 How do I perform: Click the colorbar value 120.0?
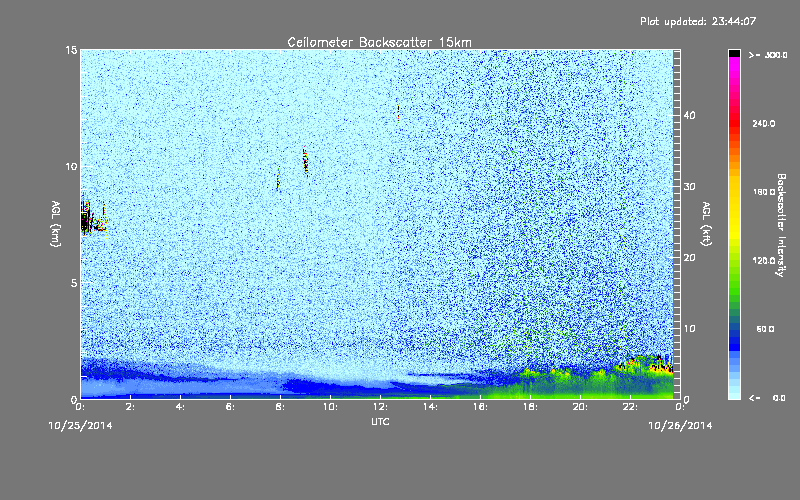point(764,261)
